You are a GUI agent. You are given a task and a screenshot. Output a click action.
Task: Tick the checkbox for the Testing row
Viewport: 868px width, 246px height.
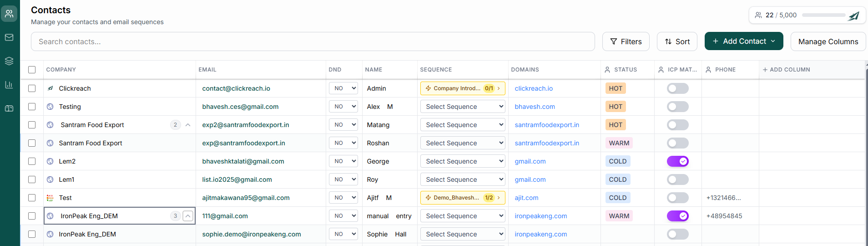pyautogui.click(x=32, y=107)
